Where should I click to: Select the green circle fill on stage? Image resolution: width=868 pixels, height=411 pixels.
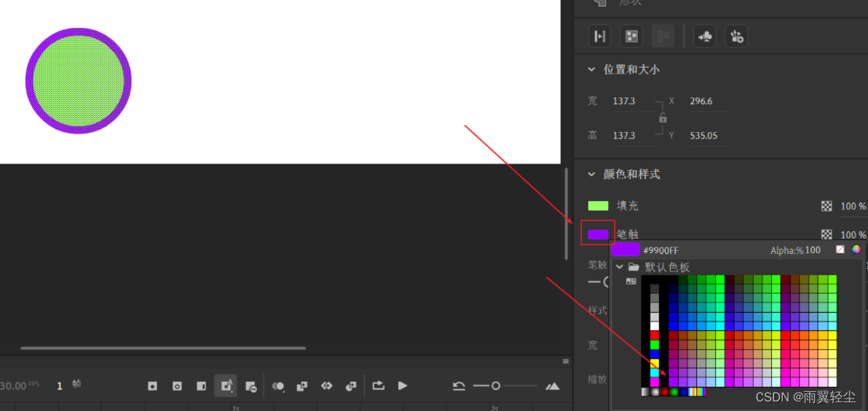(78, 81)
